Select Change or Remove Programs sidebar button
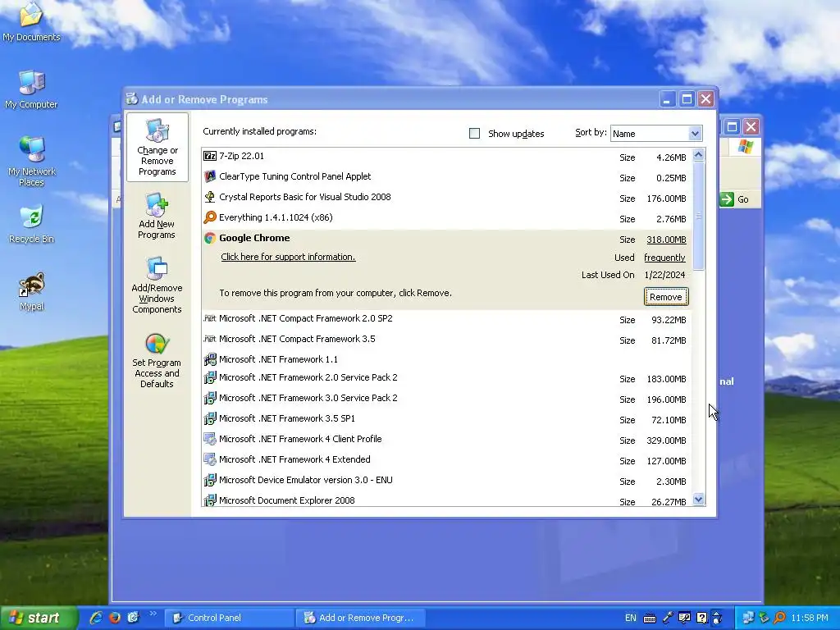 click(x=157, y=148)
